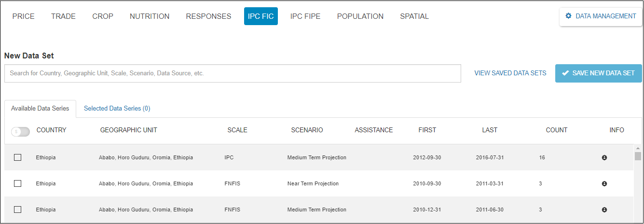Click Save New Data Set button

coord(598,73)
